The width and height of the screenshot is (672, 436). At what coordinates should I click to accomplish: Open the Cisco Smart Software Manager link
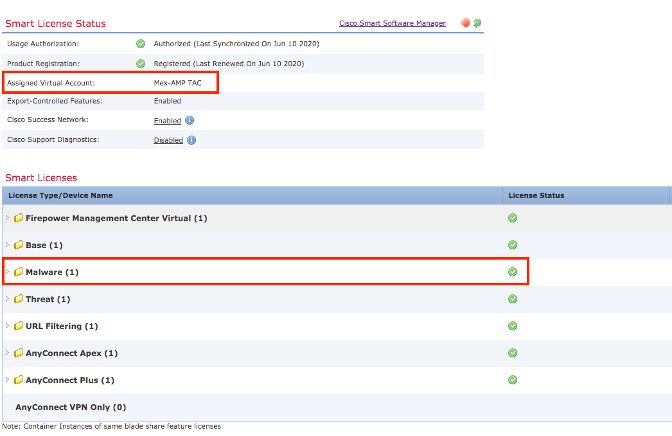392,23
